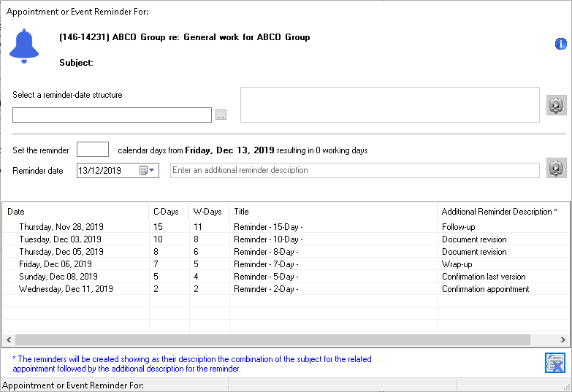Click title 'Reminder - 10-Day -'
Image resolution: width=572 pixels, height=392 pixels.
(x=268, y=239)
